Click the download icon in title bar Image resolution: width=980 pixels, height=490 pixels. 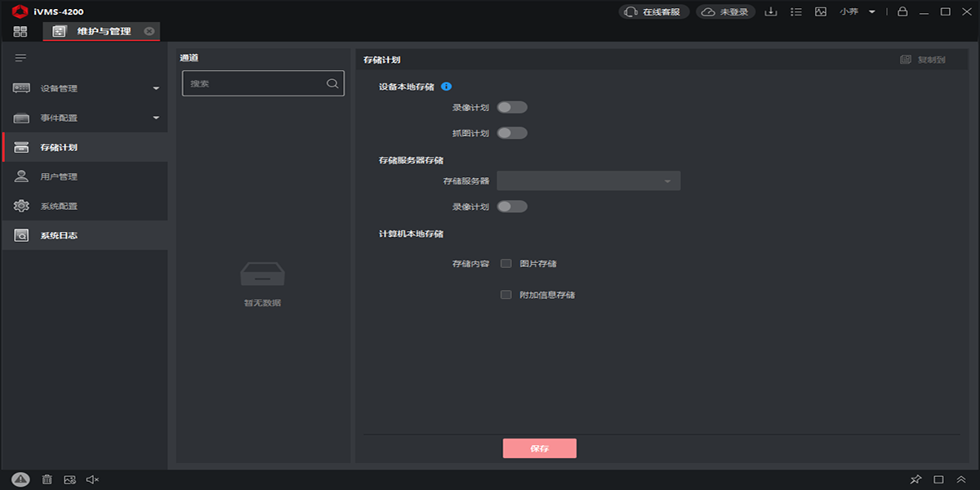[770, 12]
